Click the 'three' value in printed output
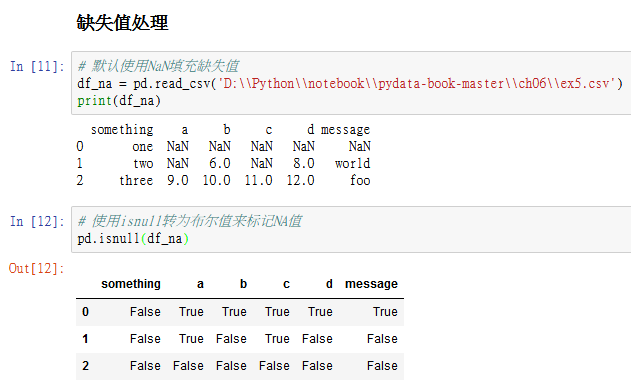Viewport: 631px width, 385px height. pos(136,180)
